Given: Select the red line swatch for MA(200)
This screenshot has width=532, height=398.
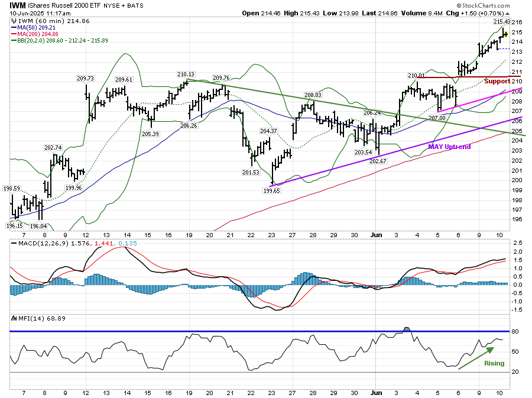Looking at the screenshot, I should 14,34.
